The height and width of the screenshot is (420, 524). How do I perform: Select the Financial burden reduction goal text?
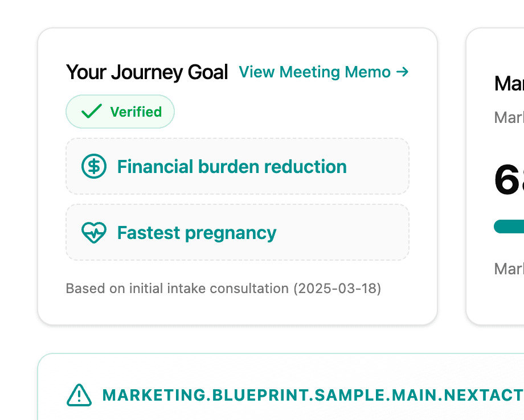tap(232, 167)
